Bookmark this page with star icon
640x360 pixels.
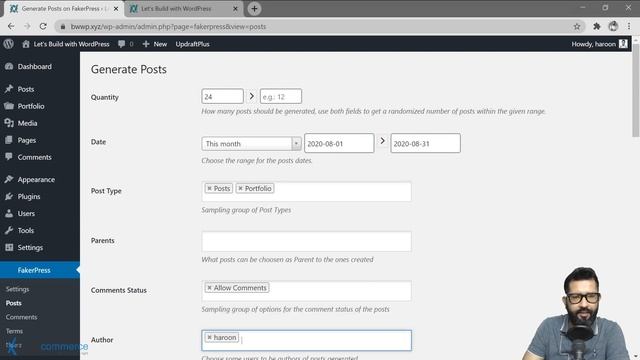click(577, 27)
